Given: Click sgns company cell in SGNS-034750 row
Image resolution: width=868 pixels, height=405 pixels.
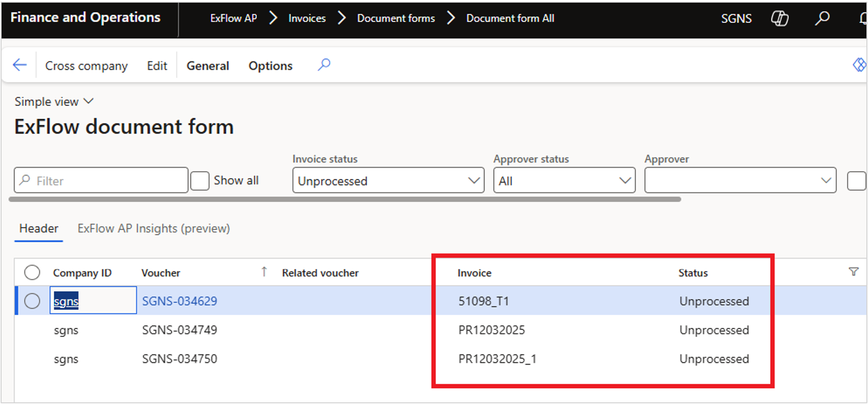Looking at the screenshot, I should pyautogui.click(x=66, y=359).
